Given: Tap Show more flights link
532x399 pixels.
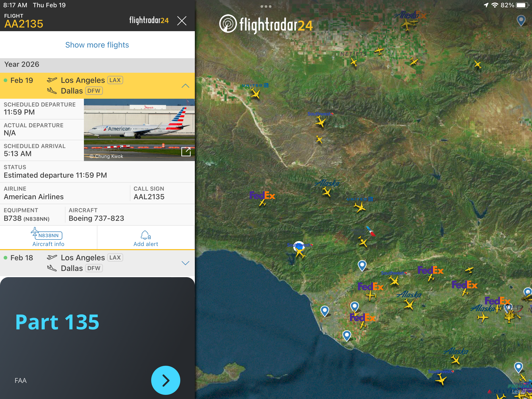Looking at the screenshot, I should [97, 45].
